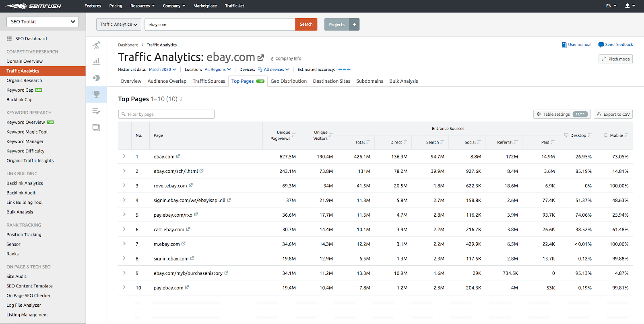Open the Resources menu

click(x=142, y=6)
